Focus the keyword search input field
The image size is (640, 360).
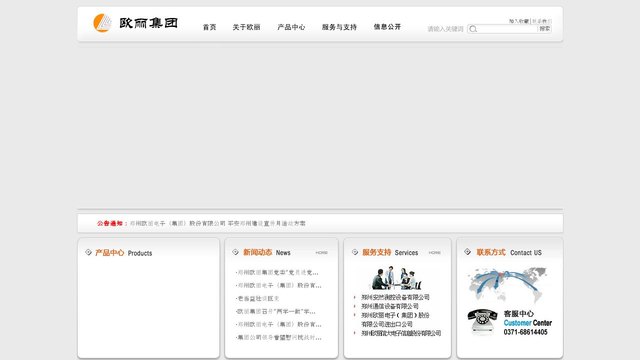pos(507,29)
